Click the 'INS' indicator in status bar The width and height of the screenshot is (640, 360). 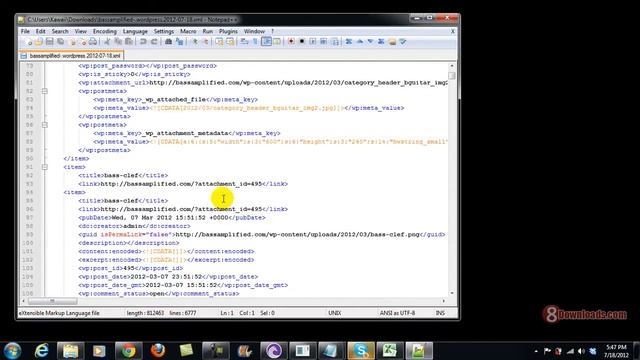coord(440,313)
